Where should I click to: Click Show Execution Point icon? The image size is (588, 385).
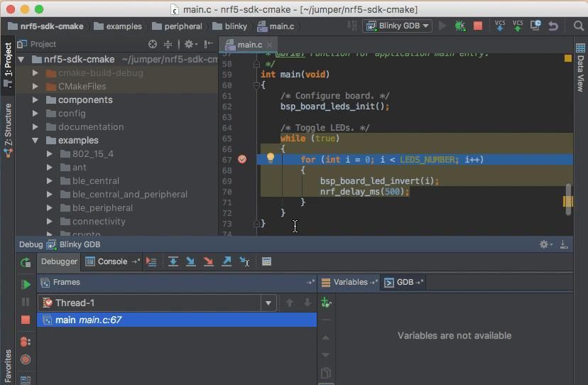151,261
